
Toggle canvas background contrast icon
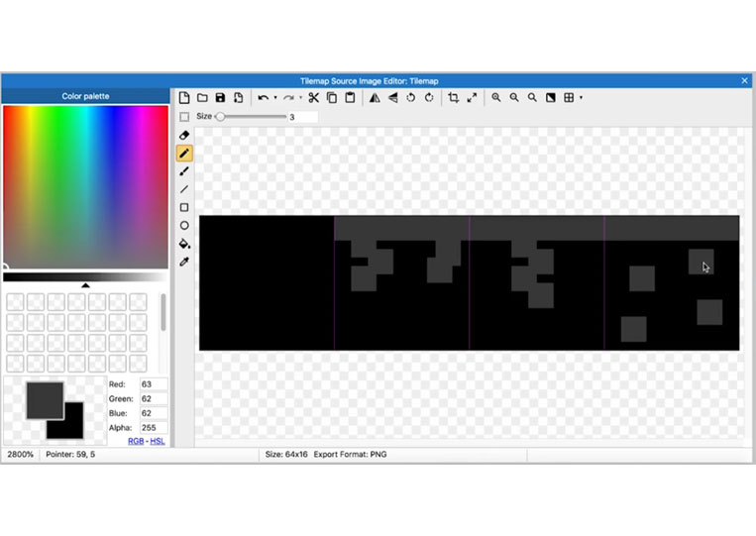[x=551, y=98]
